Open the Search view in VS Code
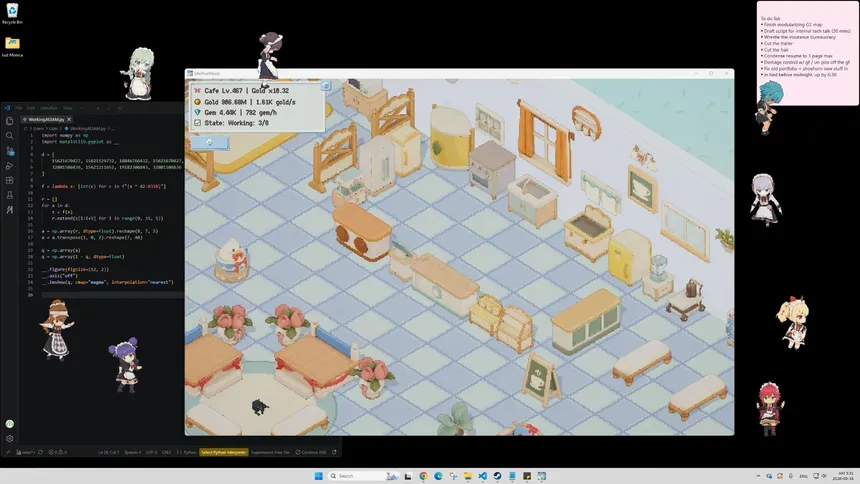860x484 pixels. pos(9,136)
